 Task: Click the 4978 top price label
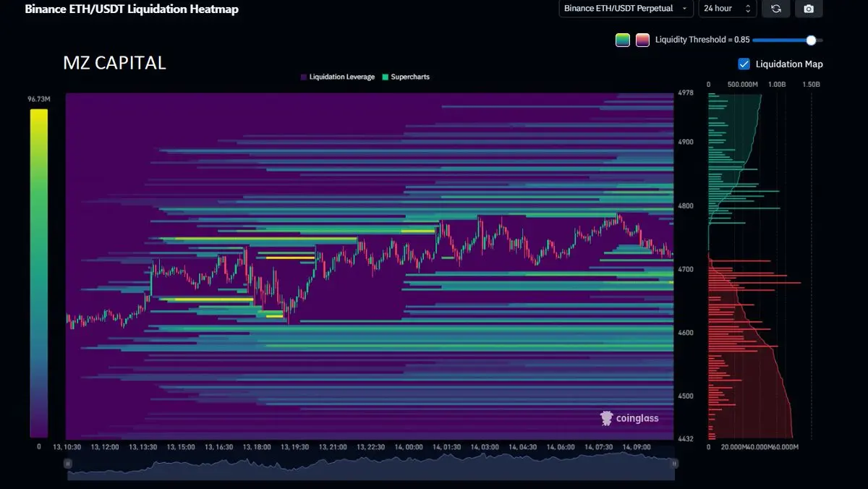click(686, 93)
